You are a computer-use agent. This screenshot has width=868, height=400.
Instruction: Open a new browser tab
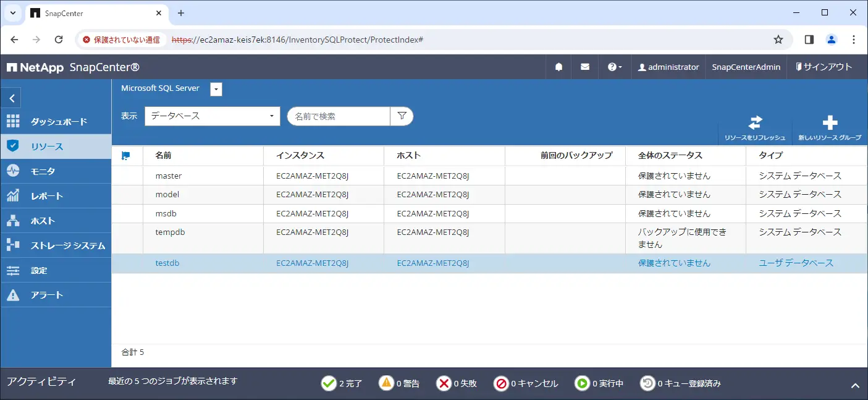[x=180, y=13]
